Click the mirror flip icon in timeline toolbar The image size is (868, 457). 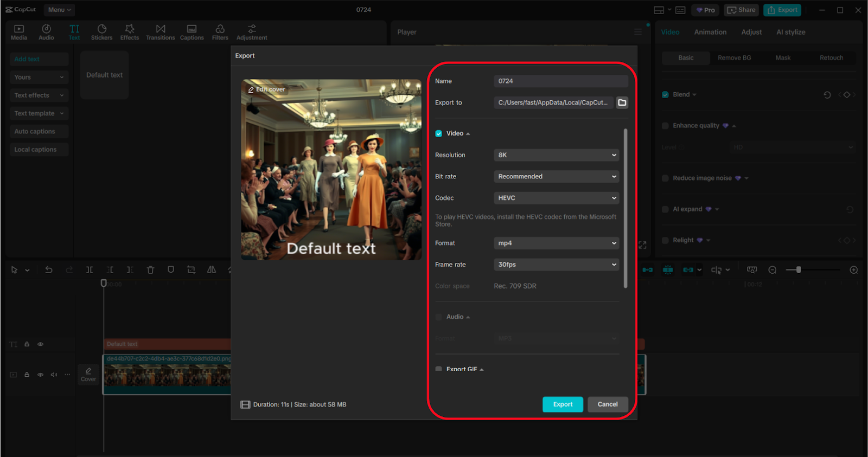coord(212,269)
